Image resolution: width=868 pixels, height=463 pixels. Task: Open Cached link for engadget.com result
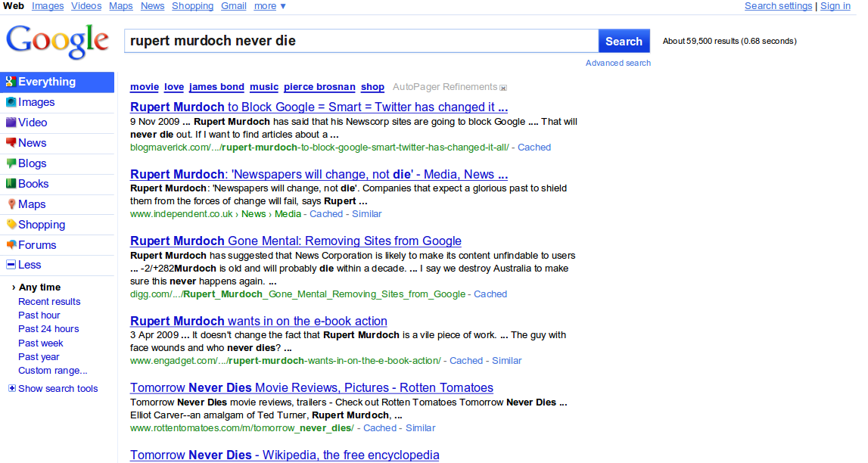point(466,361)
